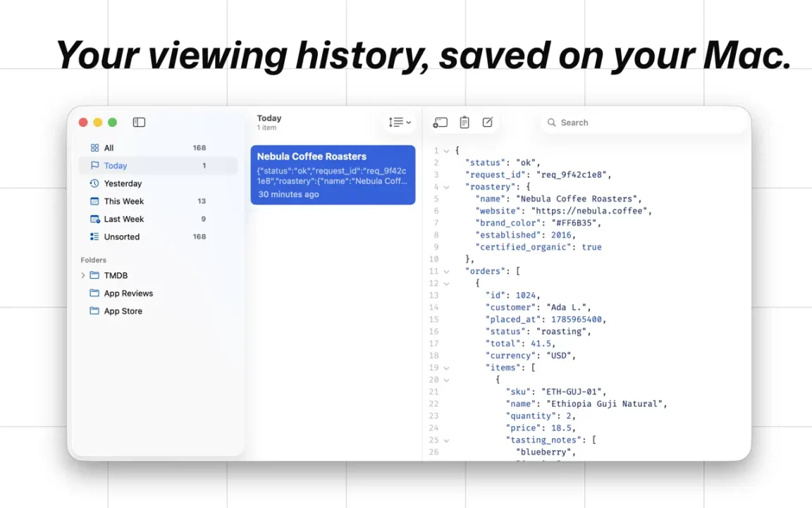Viewport: 812px width, 508px height.
Task: Click the "https://nebula.coffee" value
Action: [589, 211]
